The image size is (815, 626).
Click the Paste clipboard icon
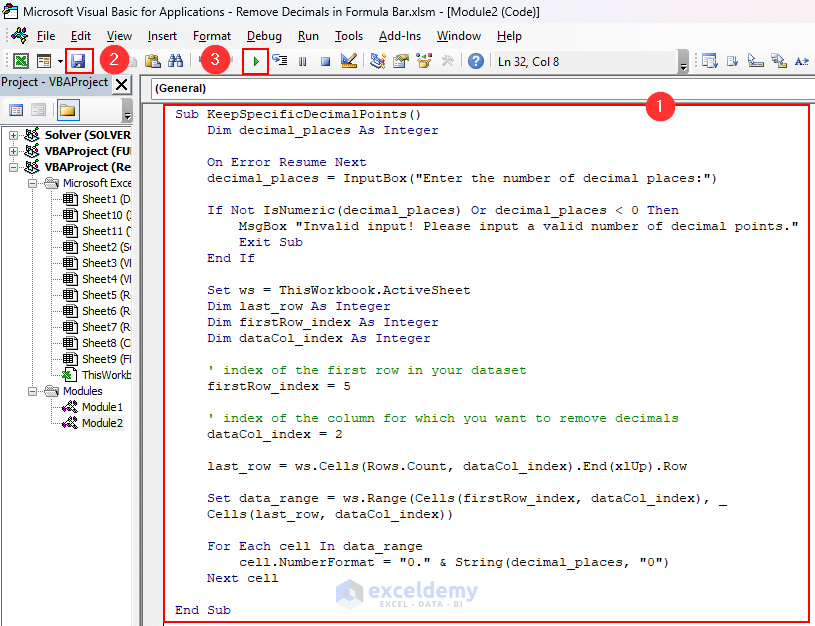click(152, 61)
